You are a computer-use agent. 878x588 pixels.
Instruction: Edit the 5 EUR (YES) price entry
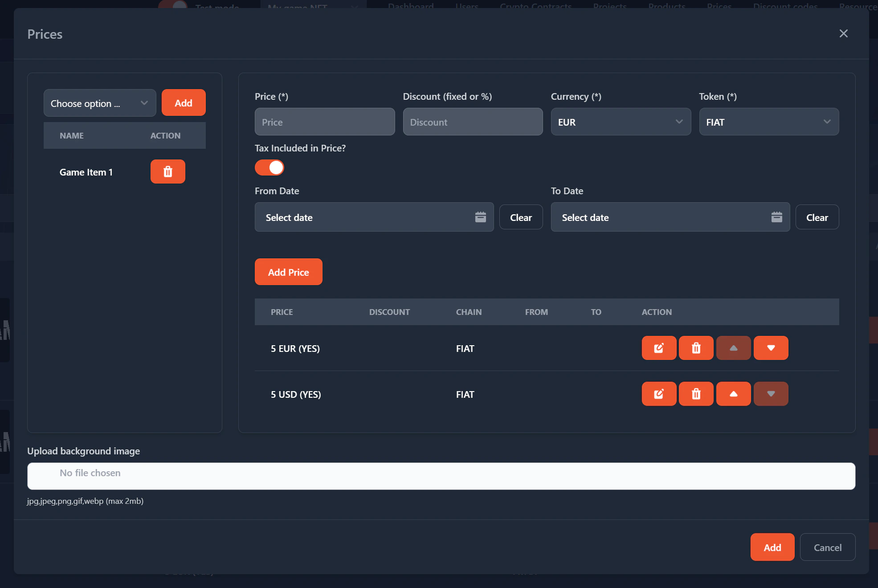659,348
